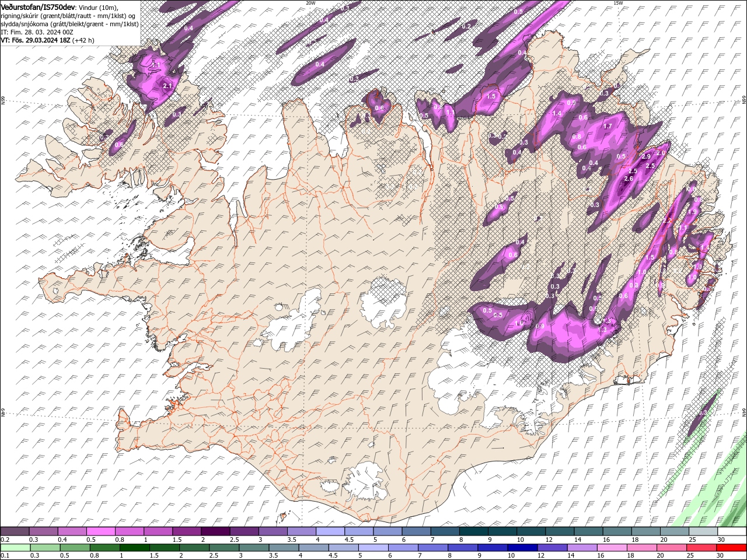Pick the grey-blue swatch starting at 3.5, bottom row
The width and height of the screenshot is (747, 560).
[x=283, y=548]
